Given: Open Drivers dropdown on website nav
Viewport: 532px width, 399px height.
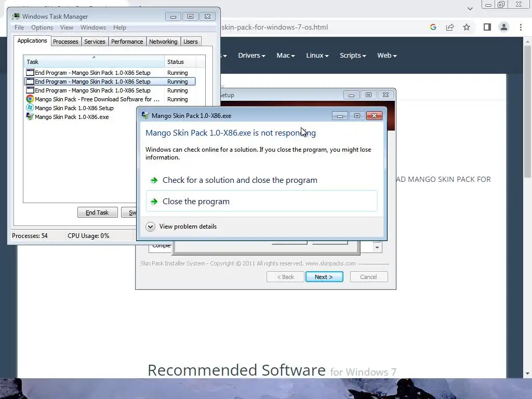Looking at the screenshot, I should 251,55.
